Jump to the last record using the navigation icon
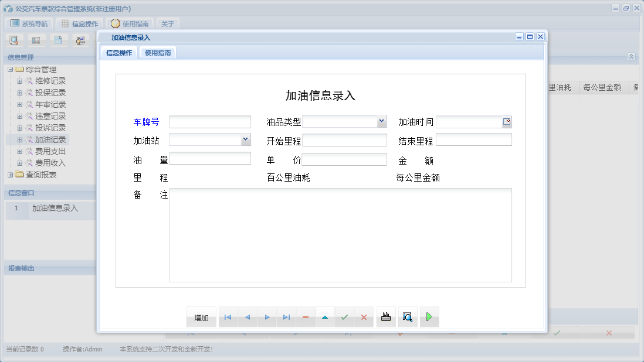This screenshot has width=644, height=362. (x=286, y=316)
